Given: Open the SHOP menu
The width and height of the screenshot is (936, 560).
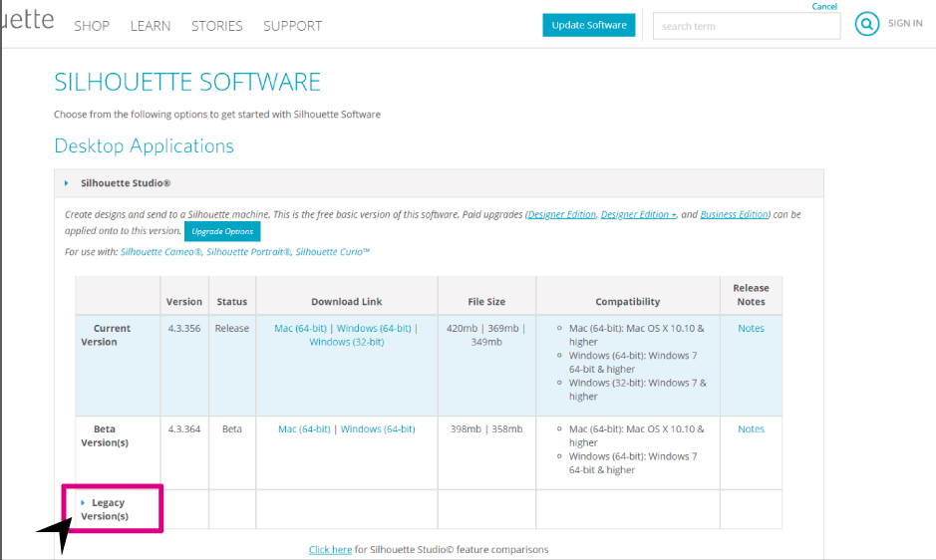Looking at the screenshot, I should click(92, 26).
